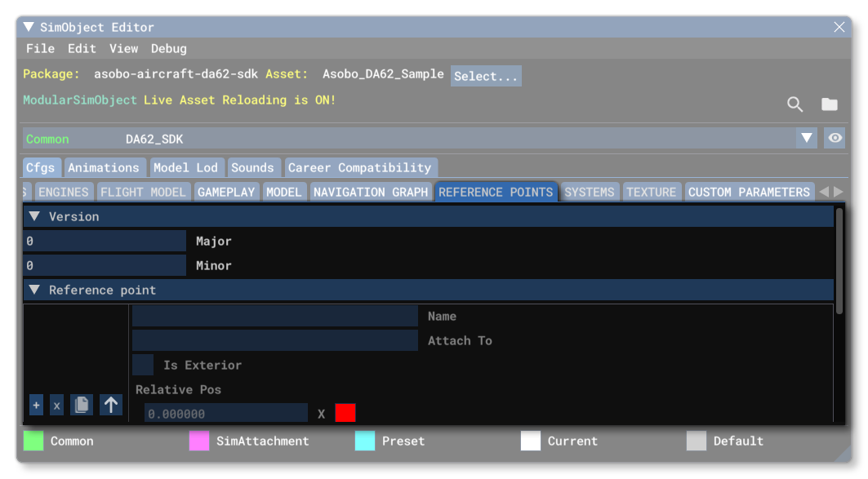Collapse the Version section
Screen dimensions: 868x479
click(x=33, y=216)
